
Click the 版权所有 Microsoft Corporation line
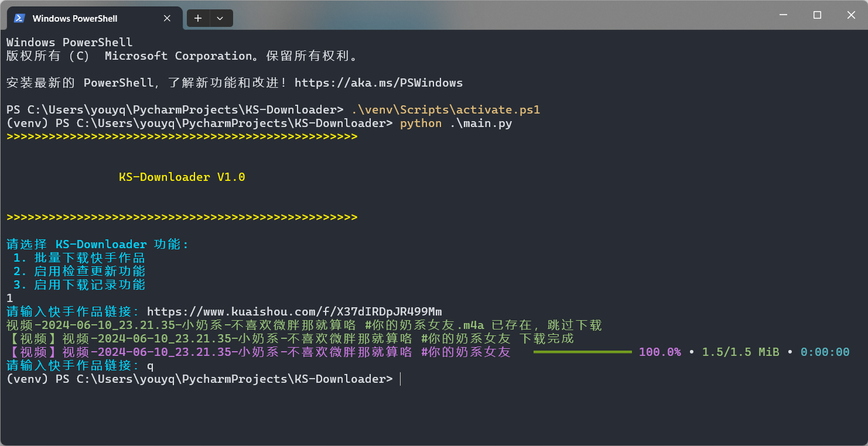(182, 56)
